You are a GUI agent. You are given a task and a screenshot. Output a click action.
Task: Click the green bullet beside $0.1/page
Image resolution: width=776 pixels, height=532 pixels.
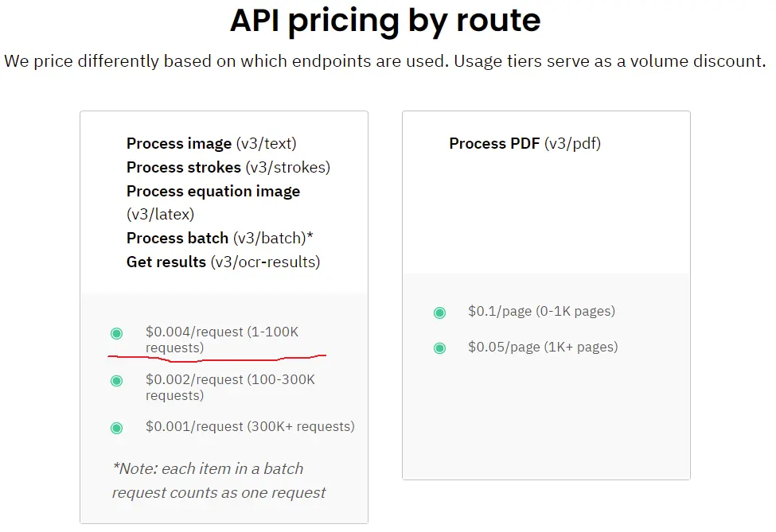(439, 313)
